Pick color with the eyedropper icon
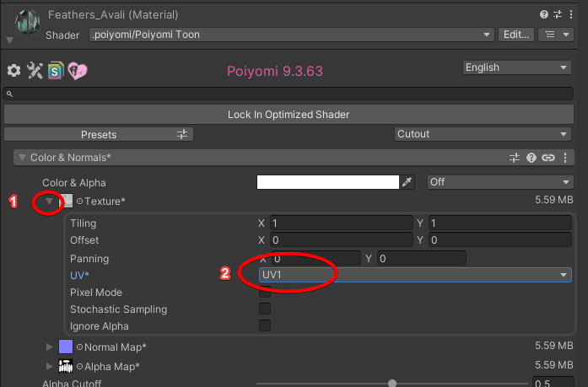 (x=407, y=182)
